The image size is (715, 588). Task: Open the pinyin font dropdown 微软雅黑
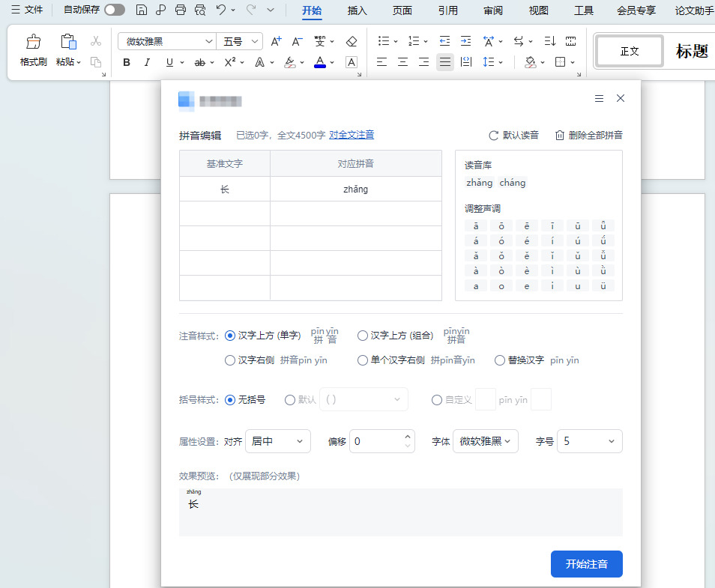[x=485, y=441]
